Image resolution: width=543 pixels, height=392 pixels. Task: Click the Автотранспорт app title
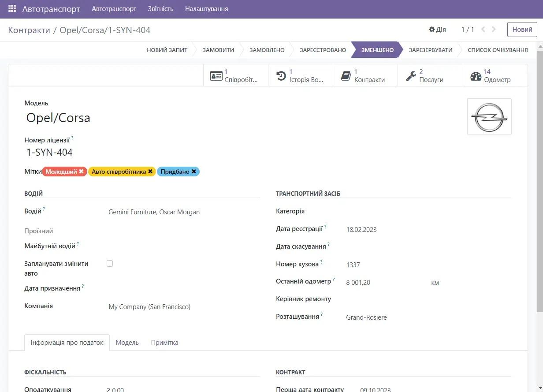(x=51, y=9)
